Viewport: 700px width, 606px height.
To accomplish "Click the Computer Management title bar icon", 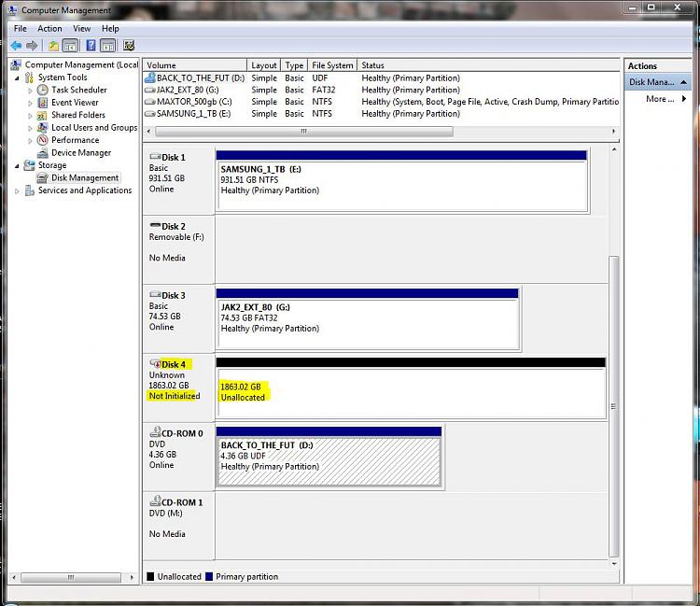I will [x=12, y=10].
